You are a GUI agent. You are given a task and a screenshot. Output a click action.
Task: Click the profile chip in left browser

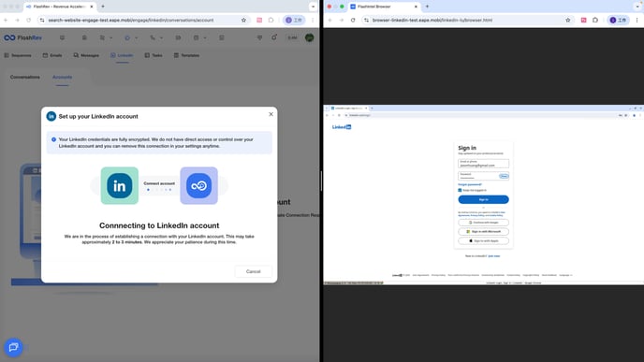pyautogui.click(x=294, y=20)
